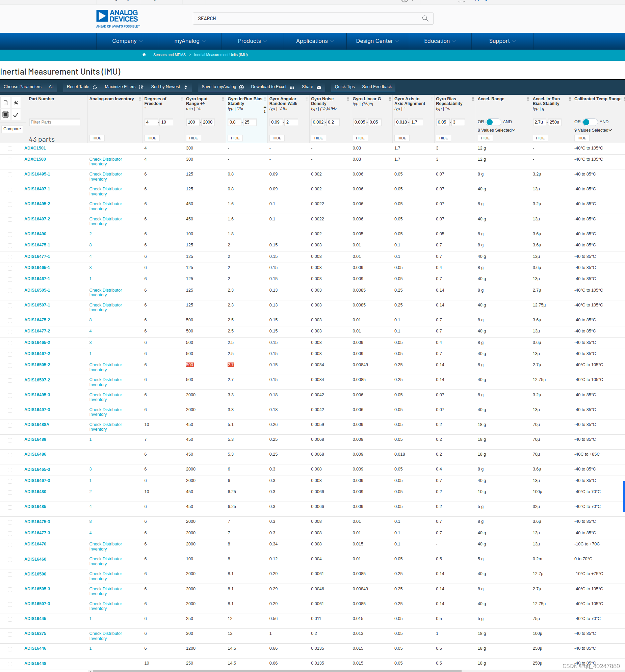Expand the Education menu

click(x=440, y=41)
